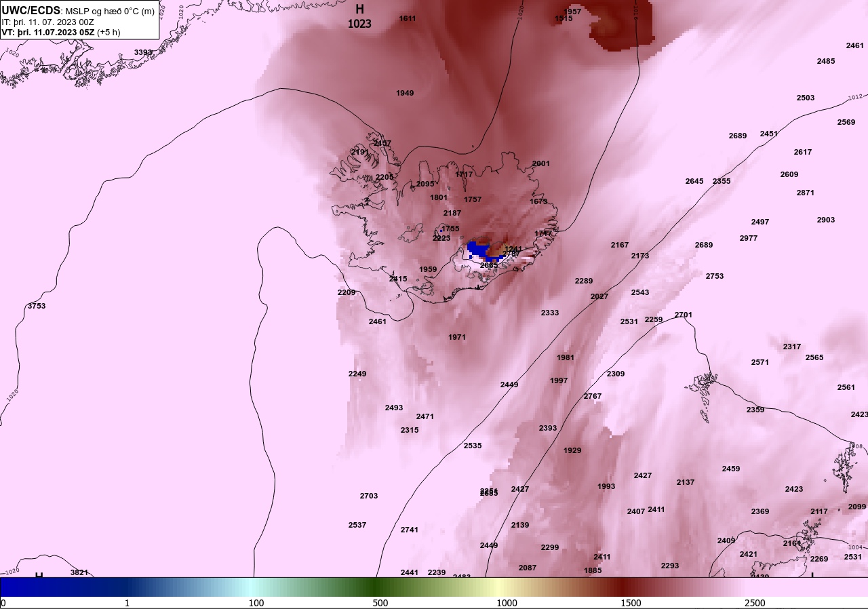Image resolution: width=868 pixels, height=609 pixels.
Task: Click the 1801 value over Iceland
Action: click(439, 197)
